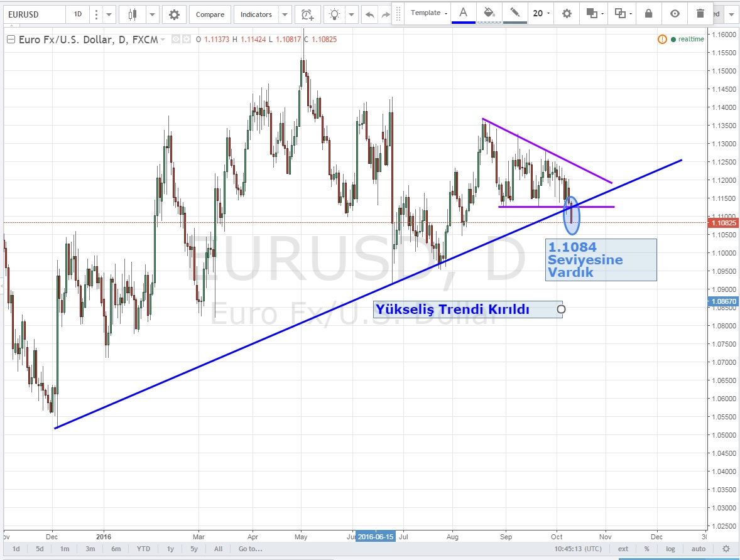The image size is (740, 560).
Task: Click the alert clock icon
Action: [x=307, y=14]
